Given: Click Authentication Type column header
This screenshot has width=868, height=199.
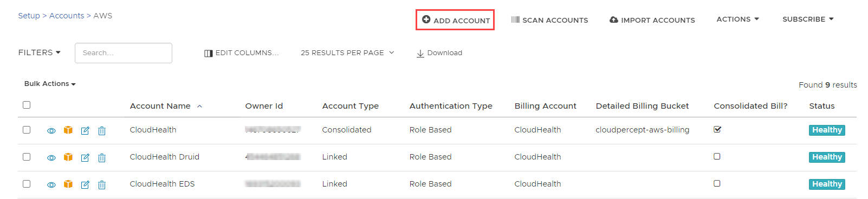Looking at the screenshot, I should click(451, 106).
